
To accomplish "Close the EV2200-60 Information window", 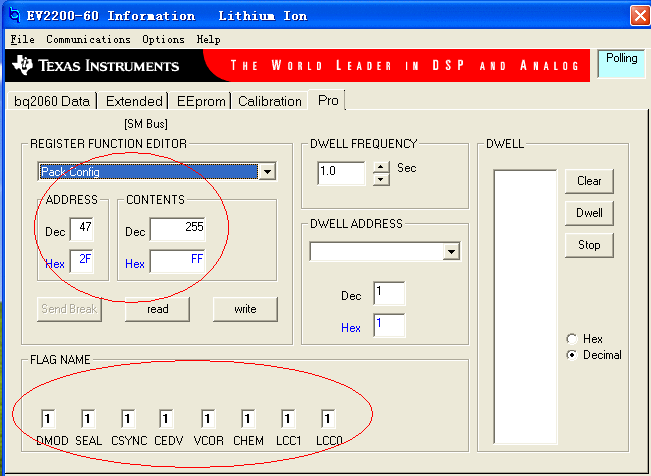I will click(640, 16).
